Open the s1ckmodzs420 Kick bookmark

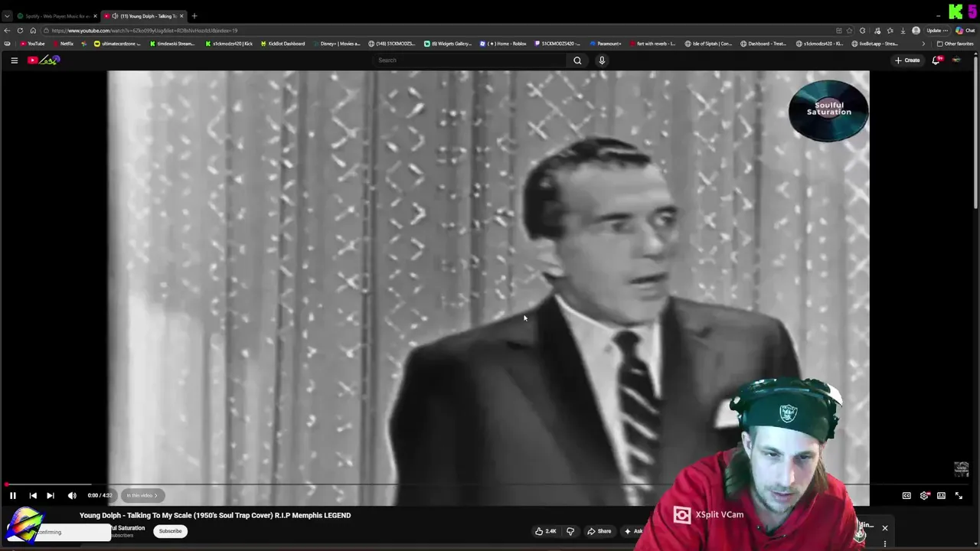[x=229, y=44]
